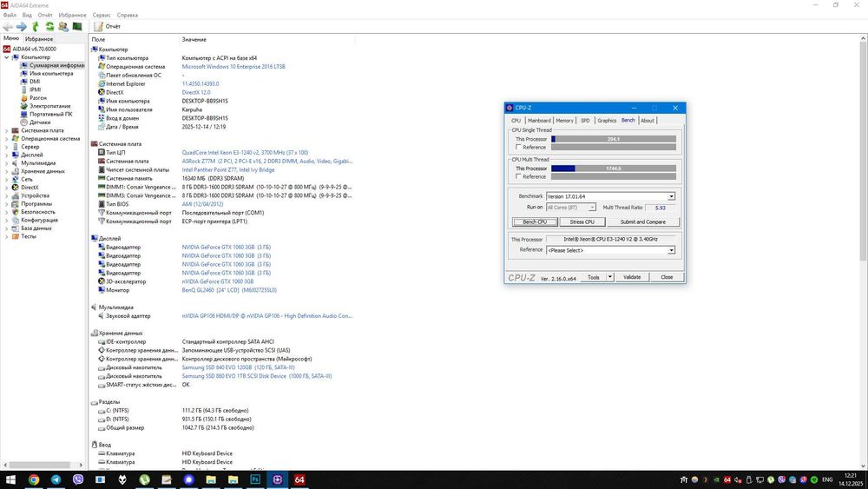
Task: Expand the Устройства tree node
Action: (x=7, y=195)
